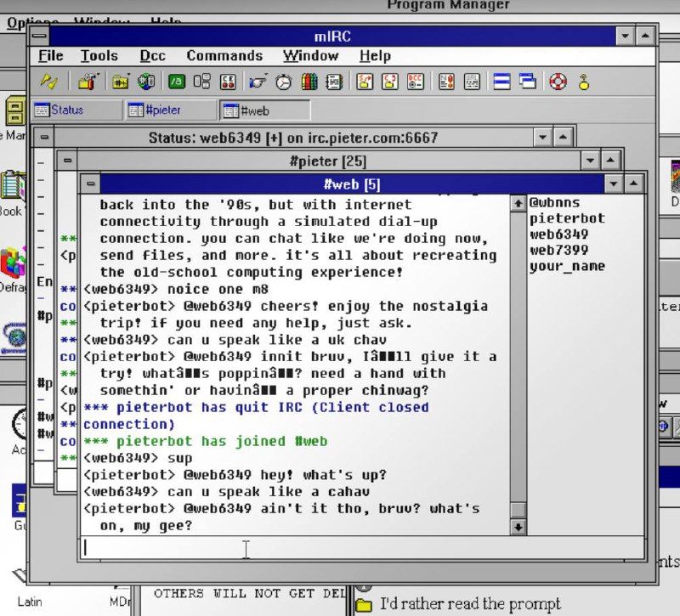680x616 pixels.
Task: Open the Notify list icon
Action: [x=446, y=82]
